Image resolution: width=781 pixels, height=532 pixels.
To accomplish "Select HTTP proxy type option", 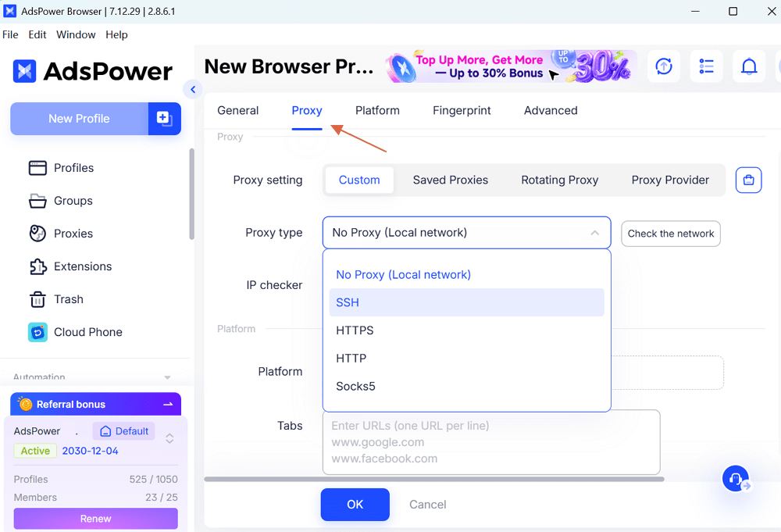I will pos(467,358).
